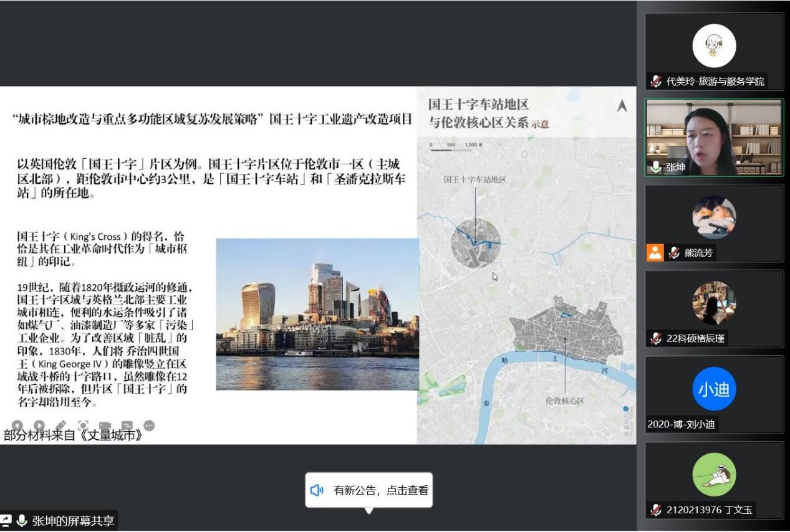Select the 小迪 blue avatar participant tile
The height and width of the screenshot is (532, 790).
714,389
